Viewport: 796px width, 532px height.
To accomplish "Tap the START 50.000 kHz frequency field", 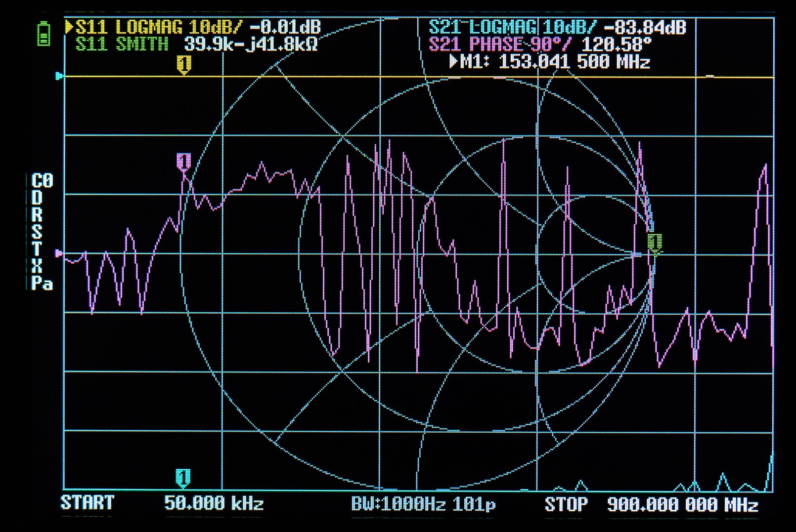I will click(162, 503).
